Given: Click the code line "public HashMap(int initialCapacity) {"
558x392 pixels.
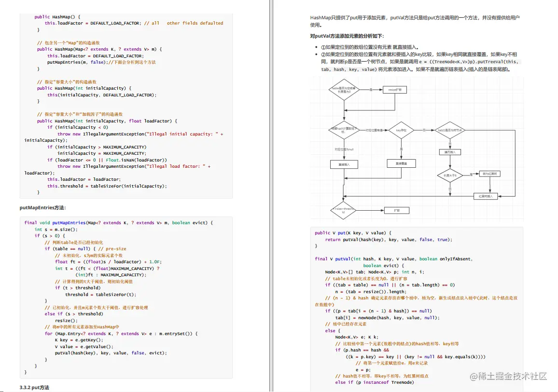Looking at the screenshot, I should coord(84,88).
